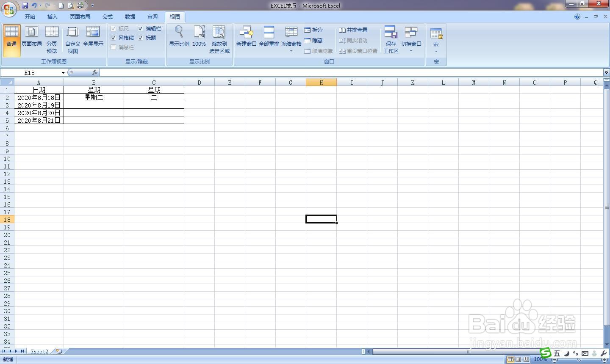Click 缩放到选定区域 zoom to selection
This screenshot has height=364, width=610.
pyautogui.click(x=219, y=41)
